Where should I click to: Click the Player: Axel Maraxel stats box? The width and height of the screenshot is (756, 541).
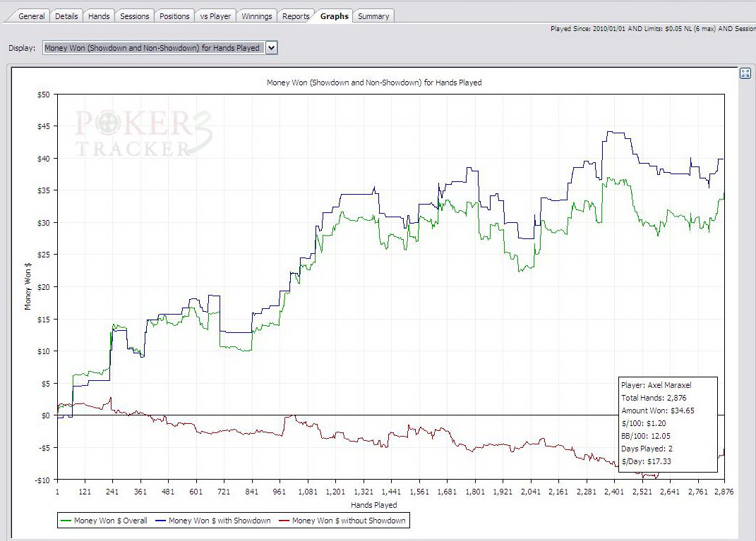[x=668, y=423]
